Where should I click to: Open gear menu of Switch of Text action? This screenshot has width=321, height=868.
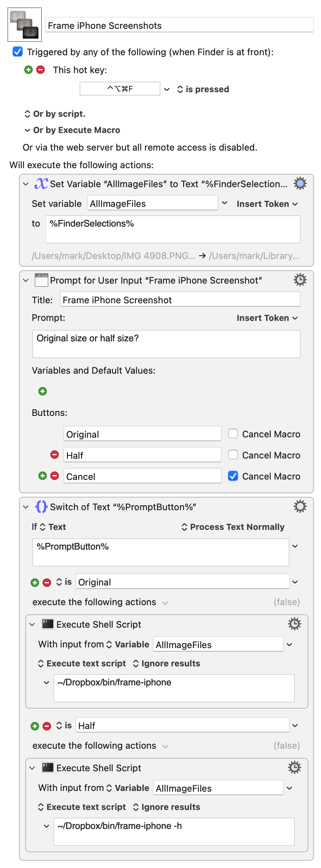click(300, 507)
